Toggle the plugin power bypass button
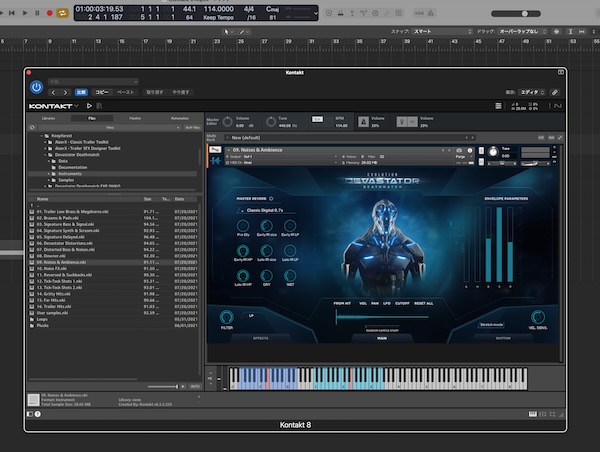Viewport: 600px width, 452px height. click(37, 87)
